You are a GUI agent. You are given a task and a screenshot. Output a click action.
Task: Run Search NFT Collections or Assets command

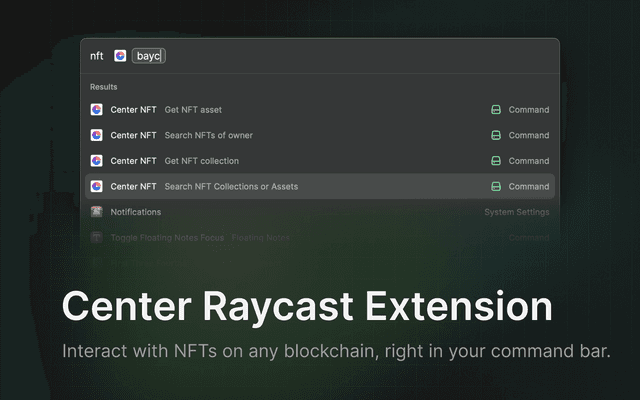(x=230, y=186)
